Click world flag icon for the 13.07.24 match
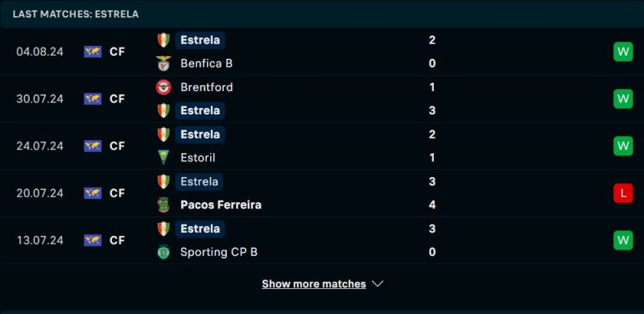The image size is (644, 314). [93, 241]
